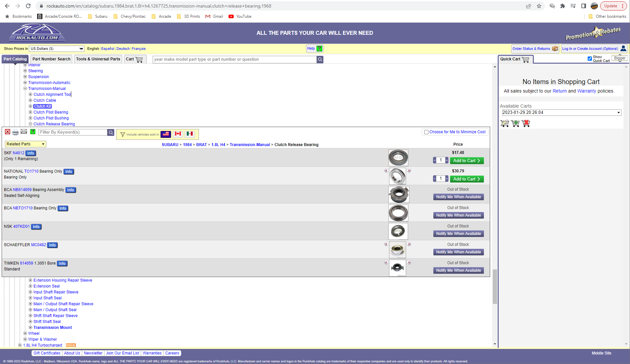This screenshot has width=630, height=364.
Task: Increase quantity for SKF N4012
Action: tap(447, 160)
